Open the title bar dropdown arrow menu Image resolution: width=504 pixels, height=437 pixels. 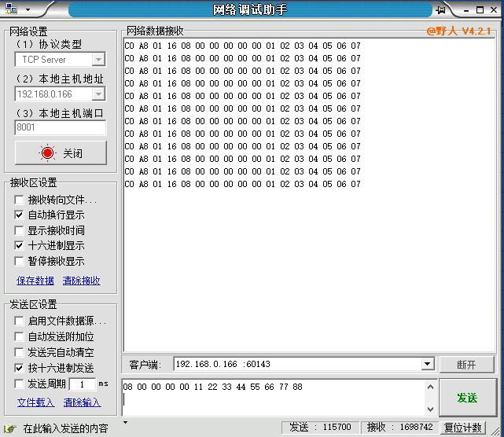pyautogui.click(x=27, y=9)
